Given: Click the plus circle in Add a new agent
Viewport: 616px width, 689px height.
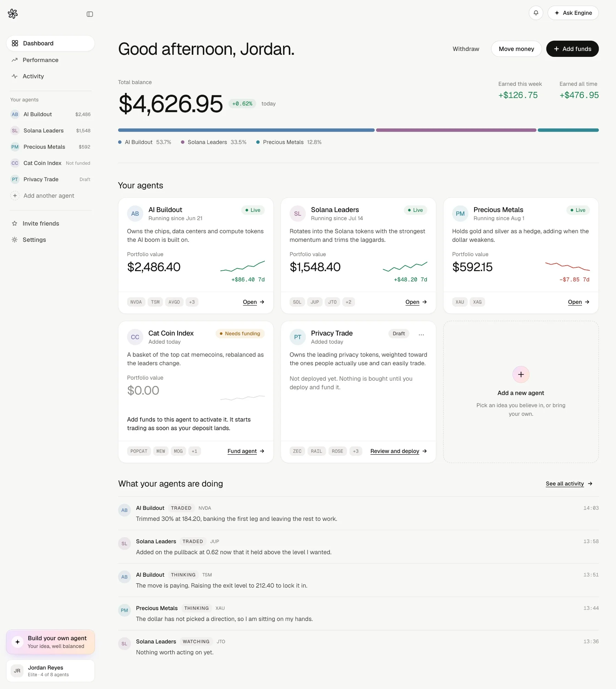Looking at the screenshot, I should (521, 374).
